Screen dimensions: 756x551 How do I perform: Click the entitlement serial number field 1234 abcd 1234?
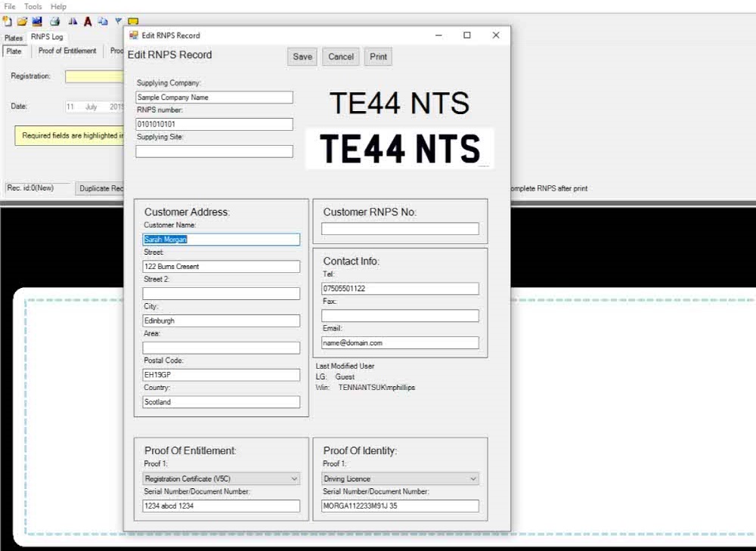pyautogui.click(x=222, y=506)
